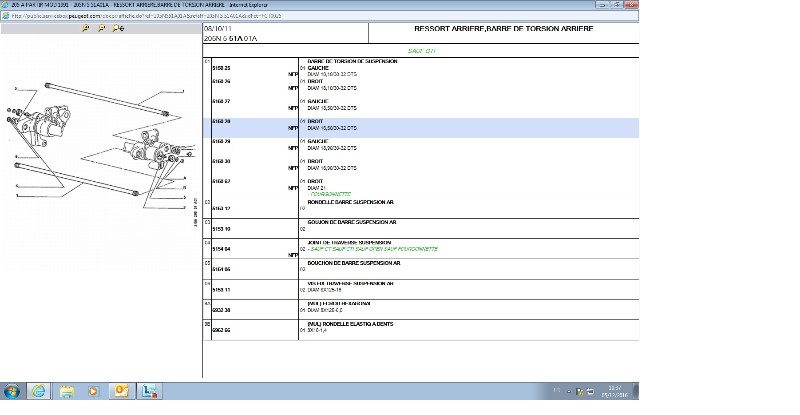Launch the media player taskbar icon
The image size is (800, 415).
(93, 392)
